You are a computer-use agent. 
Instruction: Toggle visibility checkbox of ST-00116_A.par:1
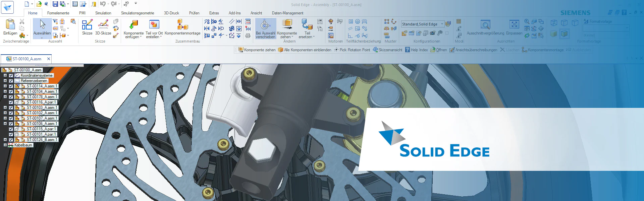pos(11,102)
